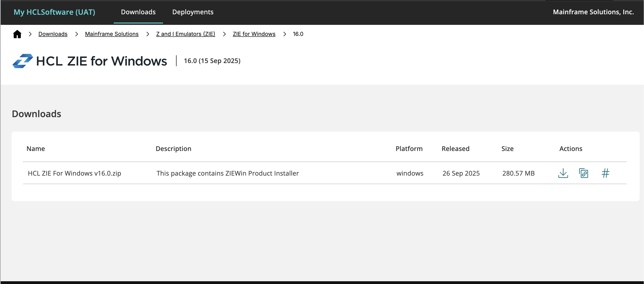Navigate to Z and I Emulators (ZIE)
The height and width of the screenshot is (284, 644).
point(186,34)
